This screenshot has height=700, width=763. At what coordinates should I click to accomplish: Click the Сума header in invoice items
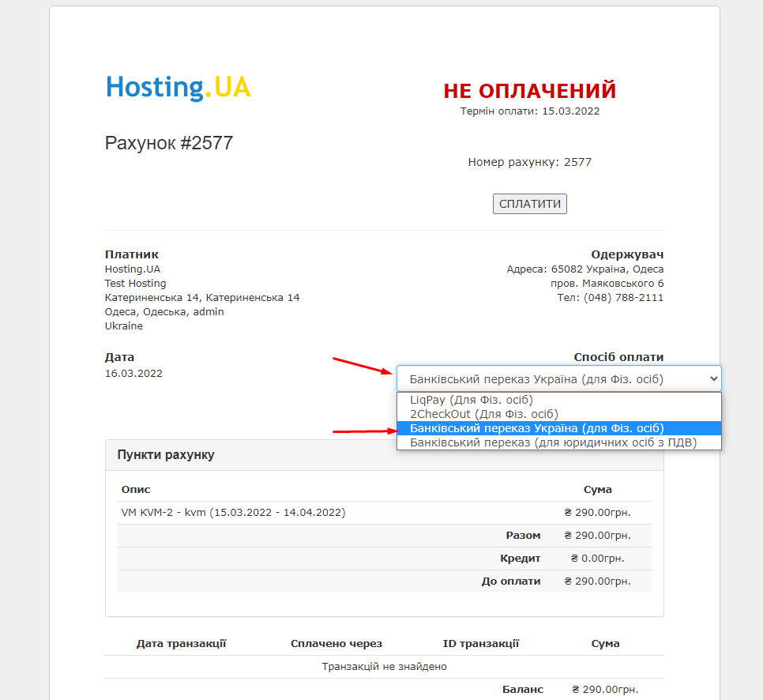pos(598,490)
